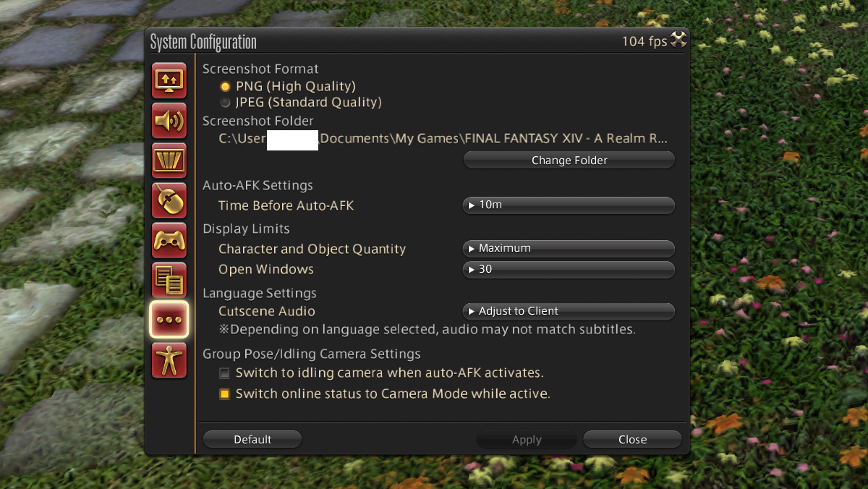Screen dimensions: 868x489
Task: Restore settings with the Default button
Action: (252, 439)
